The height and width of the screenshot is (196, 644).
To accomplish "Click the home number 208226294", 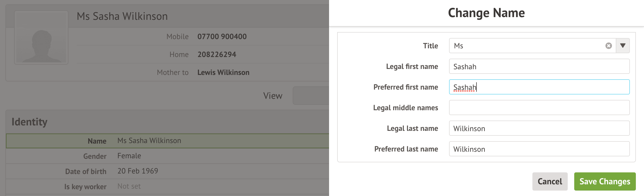I will click(x=217, y=55).
